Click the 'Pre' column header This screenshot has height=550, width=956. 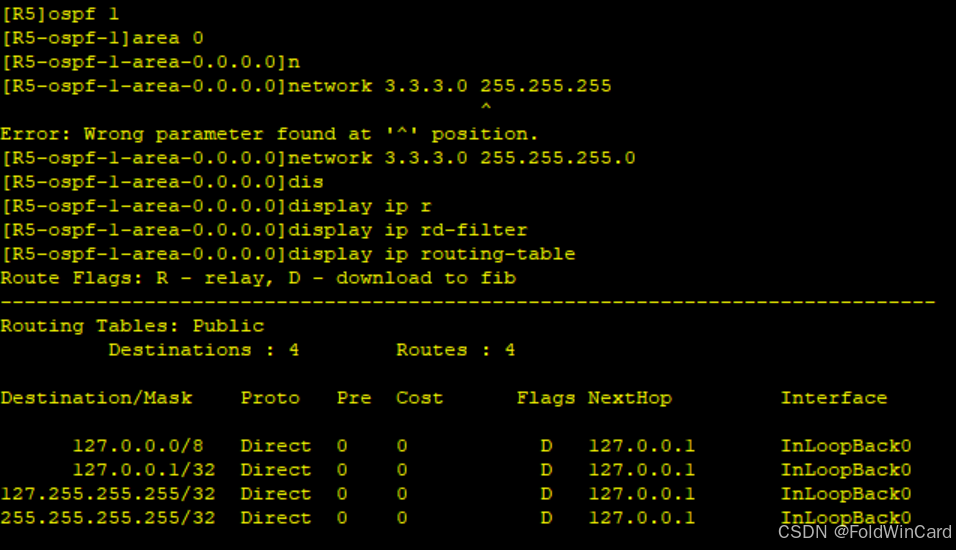(x=354, y=398)
